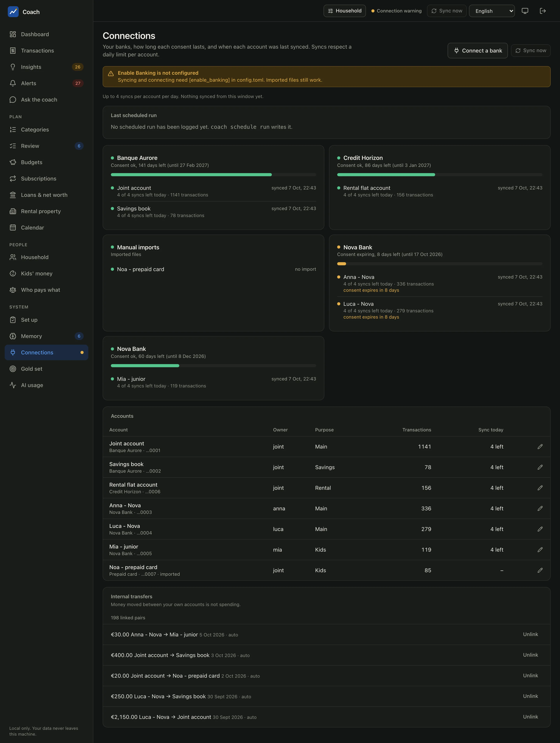This screenshot has height=743, width=560.
Task: Edit the Anna - Nova row pencil icon
Action: 540,509
